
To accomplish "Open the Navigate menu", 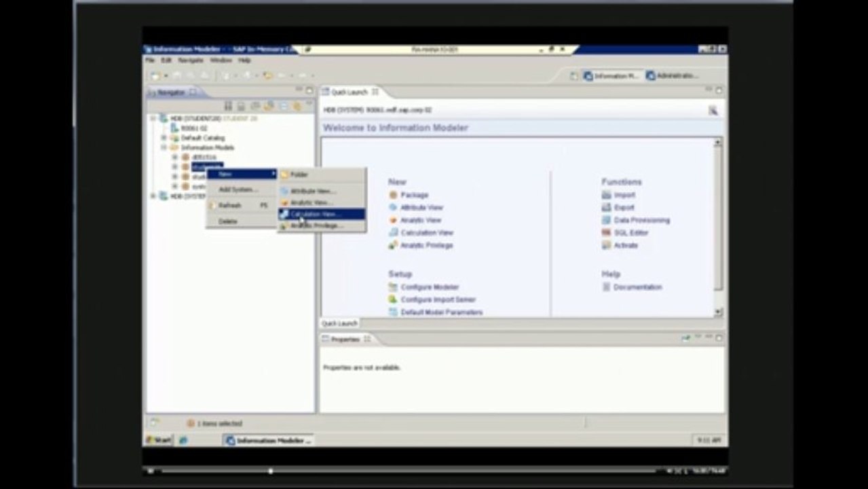I will tap(191, 60).
